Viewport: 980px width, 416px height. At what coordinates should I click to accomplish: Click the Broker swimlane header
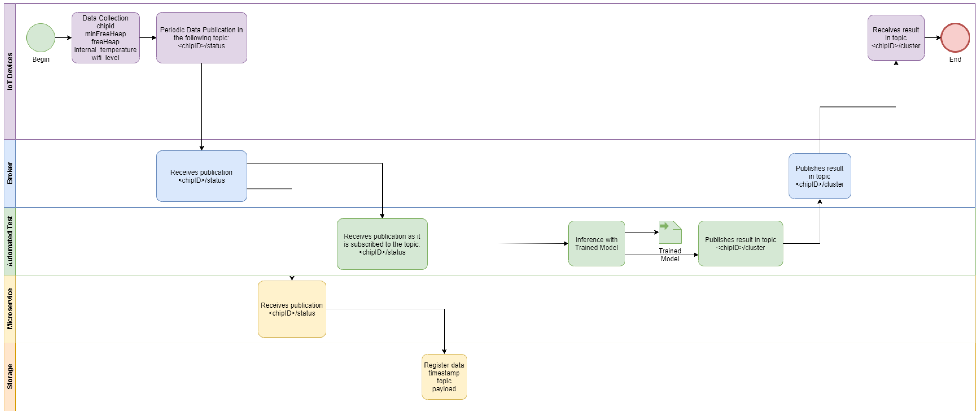pos(10,173)
